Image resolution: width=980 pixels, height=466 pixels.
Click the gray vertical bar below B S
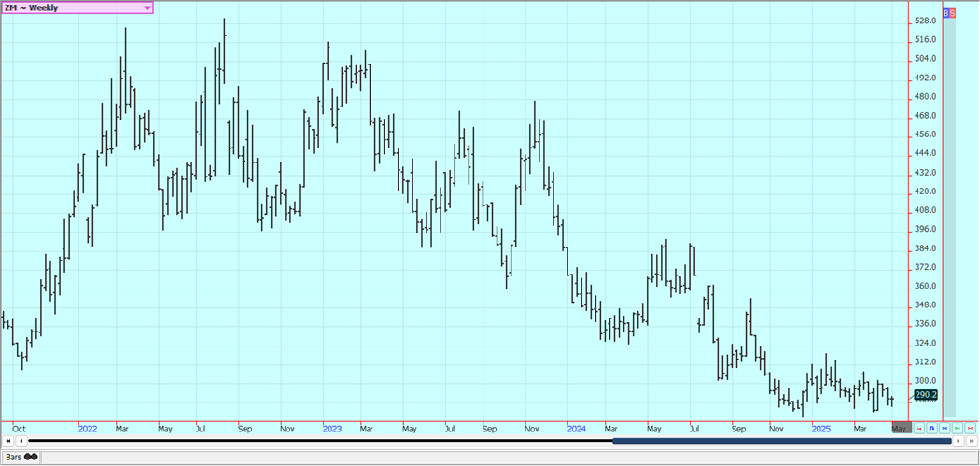[x=949, y=217]
